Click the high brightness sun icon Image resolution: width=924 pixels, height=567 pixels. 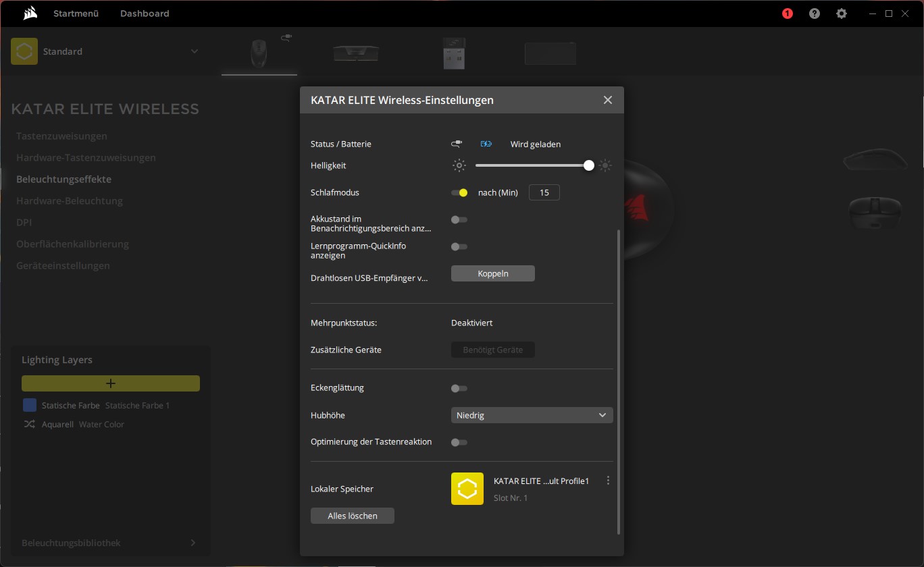605,165
